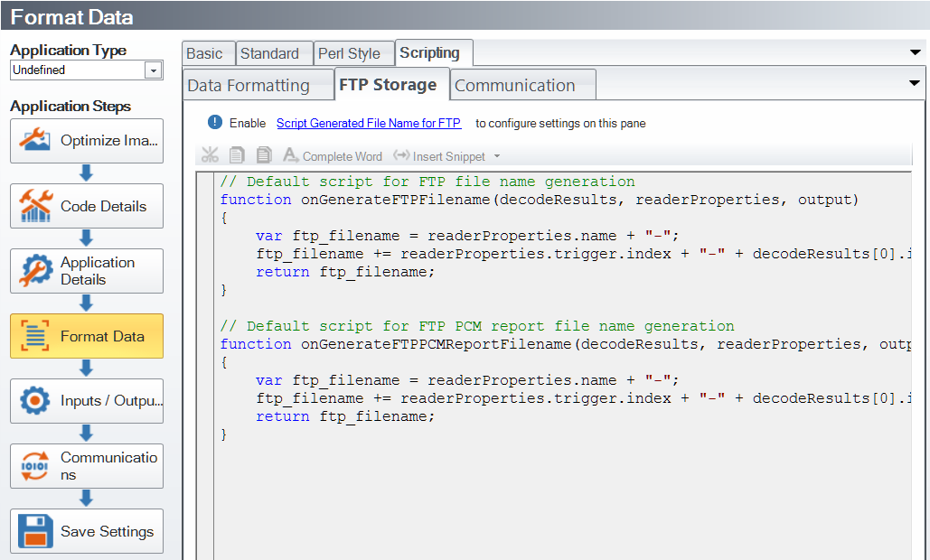Click the Save Settings floppy disk icon
The width and height of the screenshot is (930, 560).
click(35, 531)
